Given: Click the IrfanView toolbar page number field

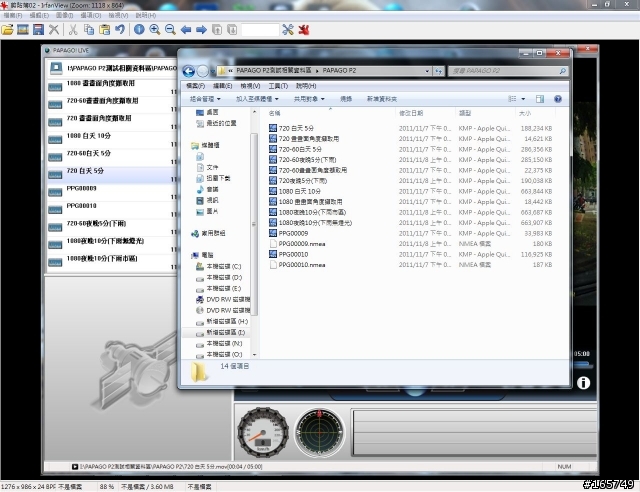Looking at the screenshot, I should click(260, 29).
